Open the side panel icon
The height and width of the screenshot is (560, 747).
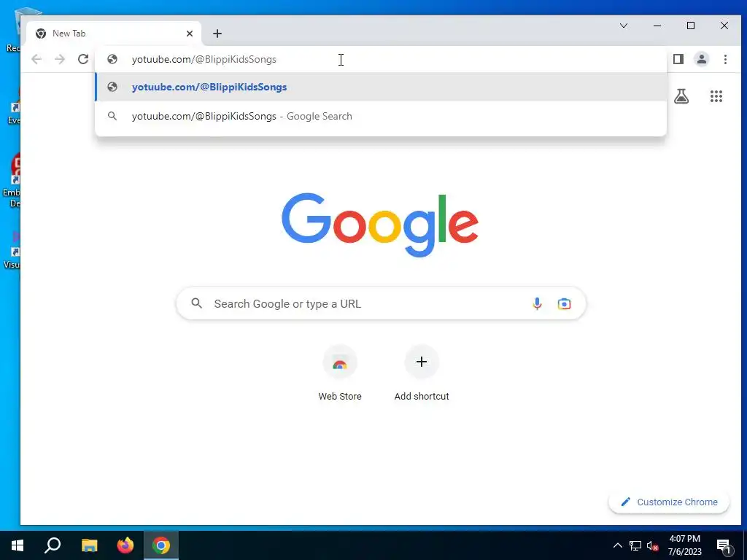(678, 59)
